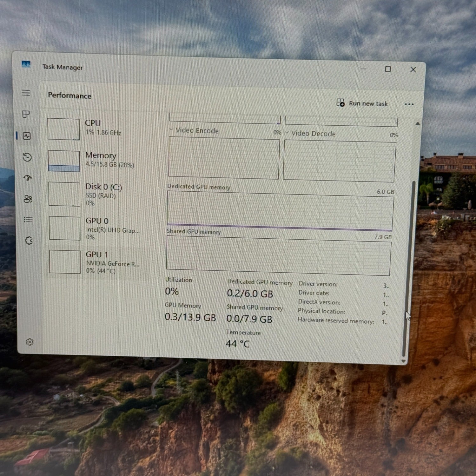Viewport: 476px width, 476px height.
Task: Go to the Processes page icon
Action: (x=26, y=114)
